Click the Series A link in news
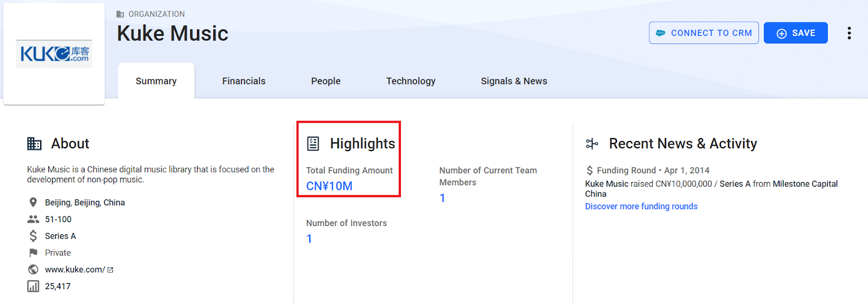The image size is (868, 307). pos(735,184)
